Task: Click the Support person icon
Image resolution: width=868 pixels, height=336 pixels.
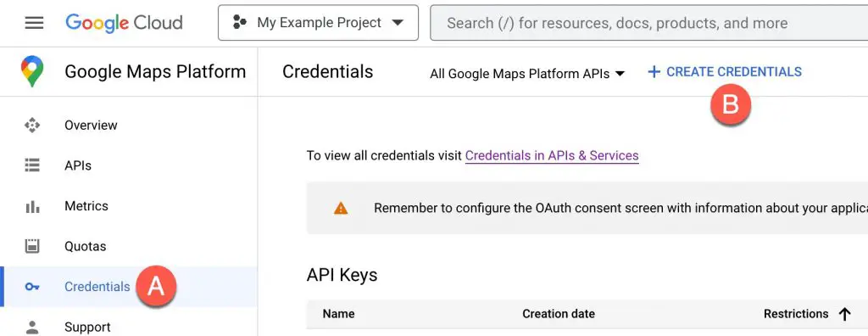Action: point(32,327)
